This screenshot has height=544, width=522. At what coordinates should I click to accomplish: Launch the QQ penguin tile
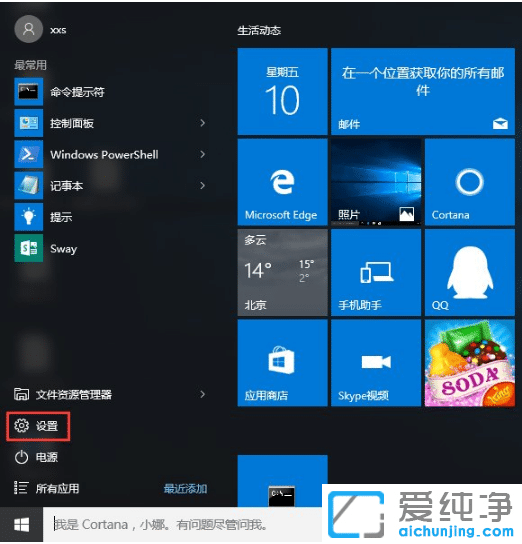click(x=470, y=272)
